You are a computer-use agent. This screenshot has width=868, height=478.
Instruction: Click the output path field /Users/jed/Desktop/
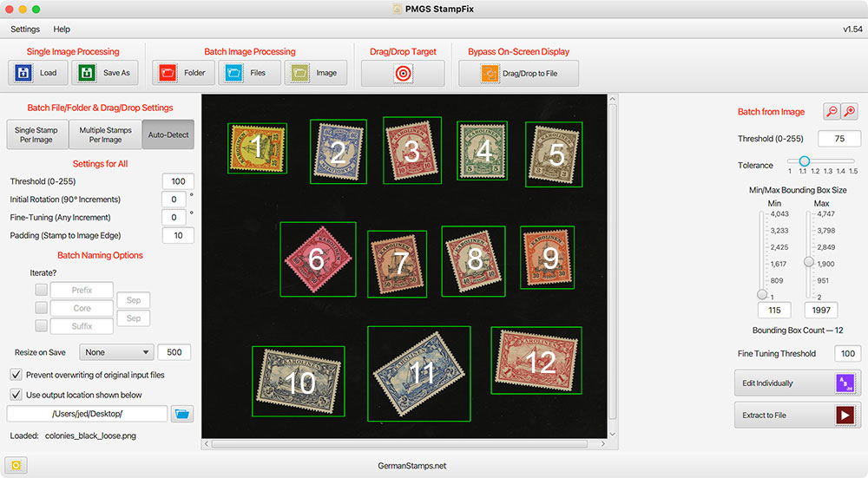click(87, 414)
